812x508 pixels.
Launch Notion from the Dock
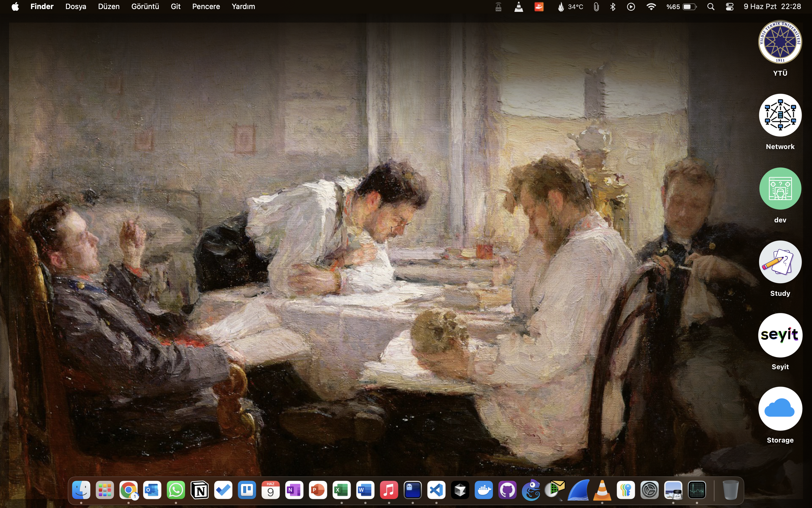200,490
